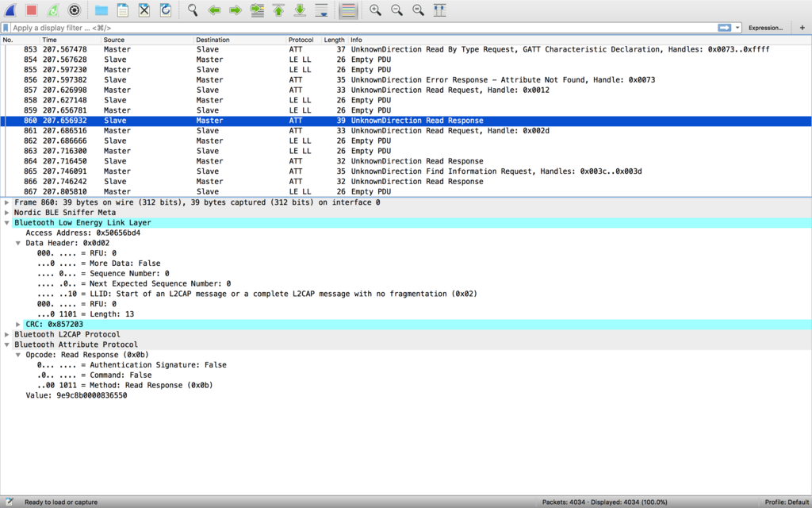This screenshot has height=508, width=812.
Task: Expand the Bluetooth L2CAP Protocol section
Action: pos(6,334)
